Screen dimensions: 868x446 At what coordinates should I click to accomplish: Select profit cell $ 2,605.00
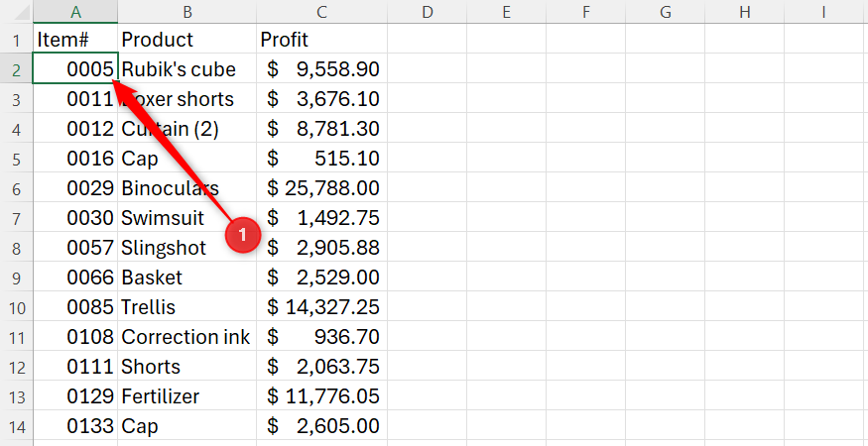321,426
